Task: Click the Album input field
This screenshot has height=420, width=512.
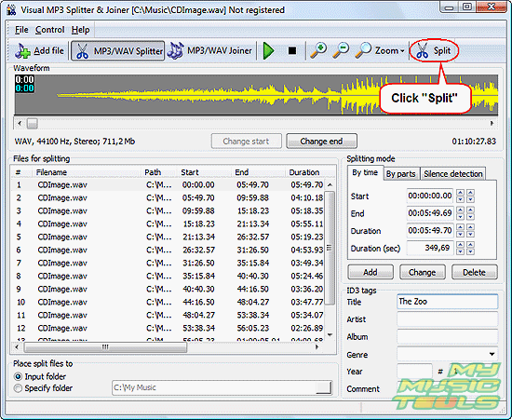Action: click(x=448, y=336)
